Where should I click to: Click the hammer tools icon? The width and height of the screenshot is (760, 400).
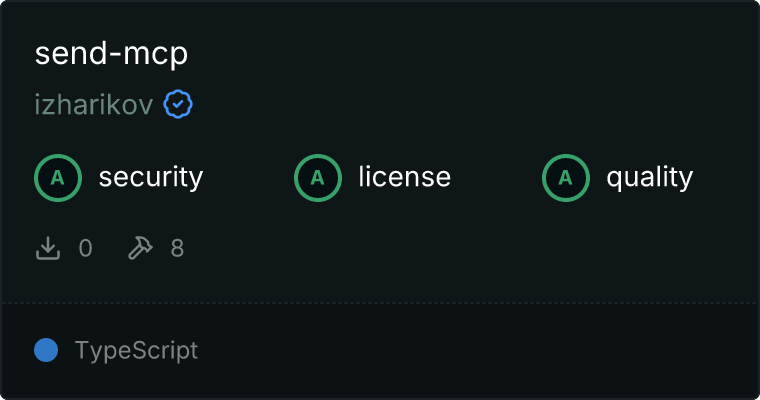pos(139,248)
